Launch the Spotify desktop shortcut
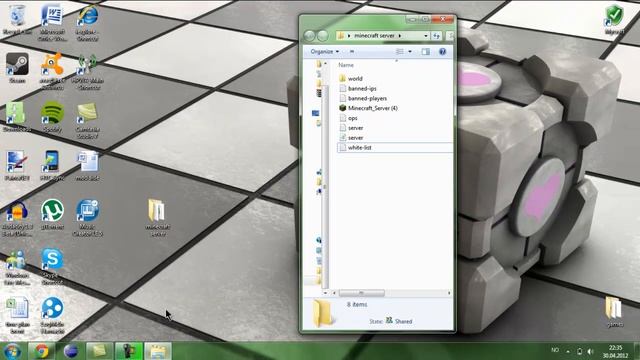 point(52,117)
